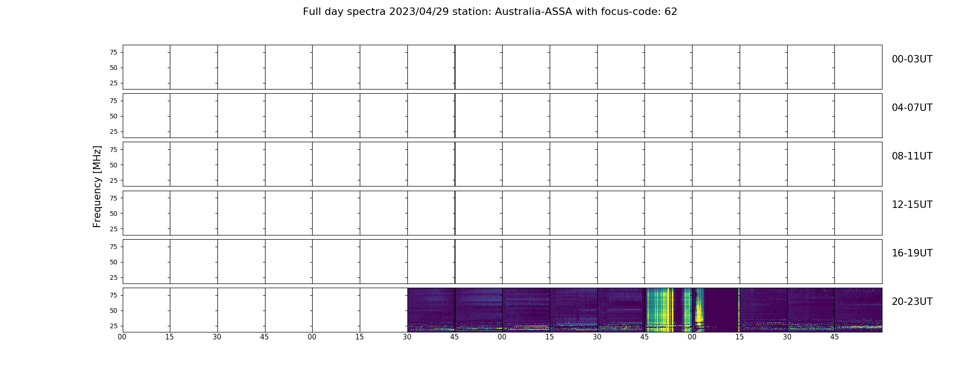The image size is (980, 373).
Task: Click the '25' tick of the 20-23UT panel
Action: 113,326
